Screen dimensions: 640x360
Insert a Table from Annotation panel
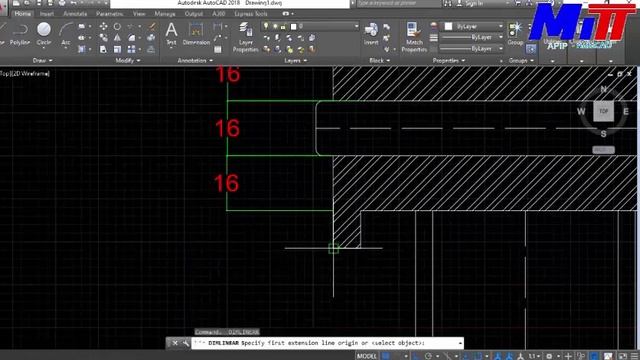[218, 49]
